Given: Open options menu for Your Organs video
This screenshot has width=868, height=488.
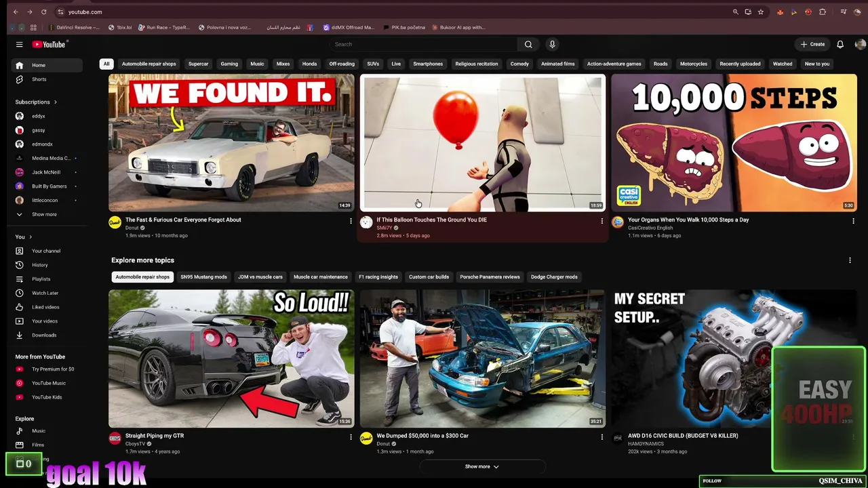Looking at the screenshot, I should (x=853, y=221).
